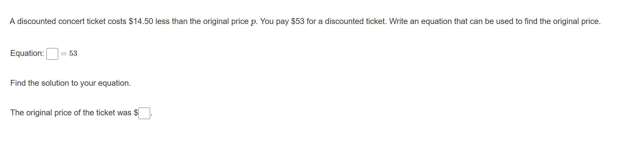Click the Equation answer input box

pos(52,54)
